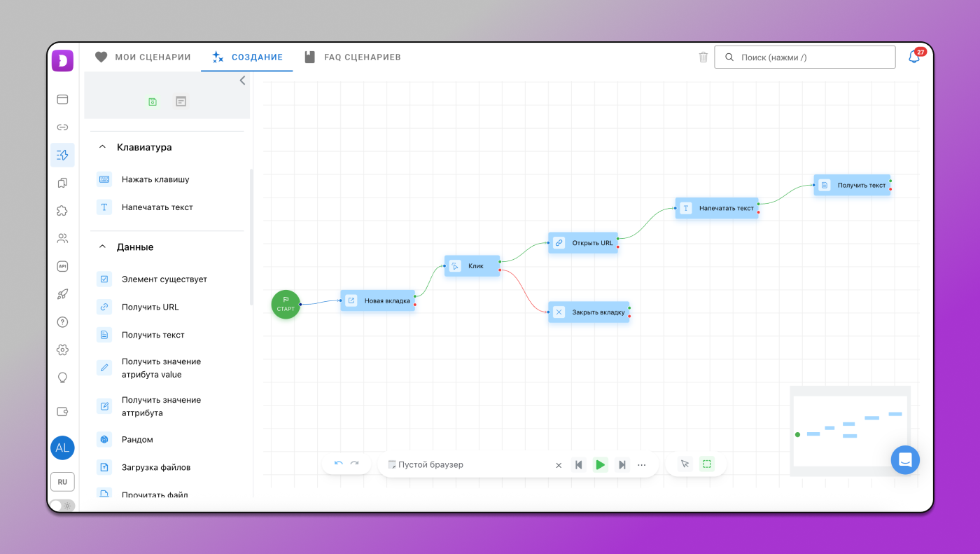Open the notifications bell icon
The height and width of the screenshot is (554, 980).
[x=914, y=57]
